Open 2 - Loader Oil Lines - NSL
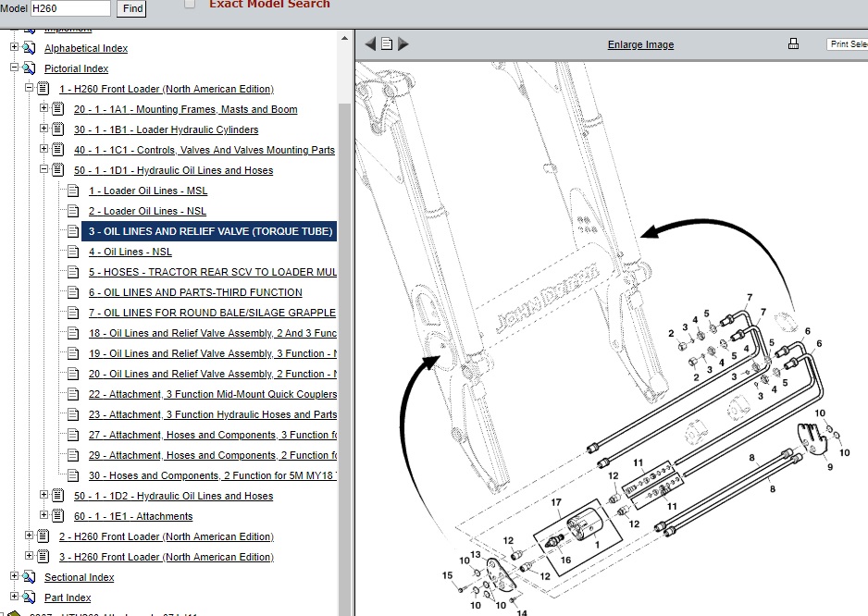This screenshot has width=868, height=616. [x=147, y=211]
